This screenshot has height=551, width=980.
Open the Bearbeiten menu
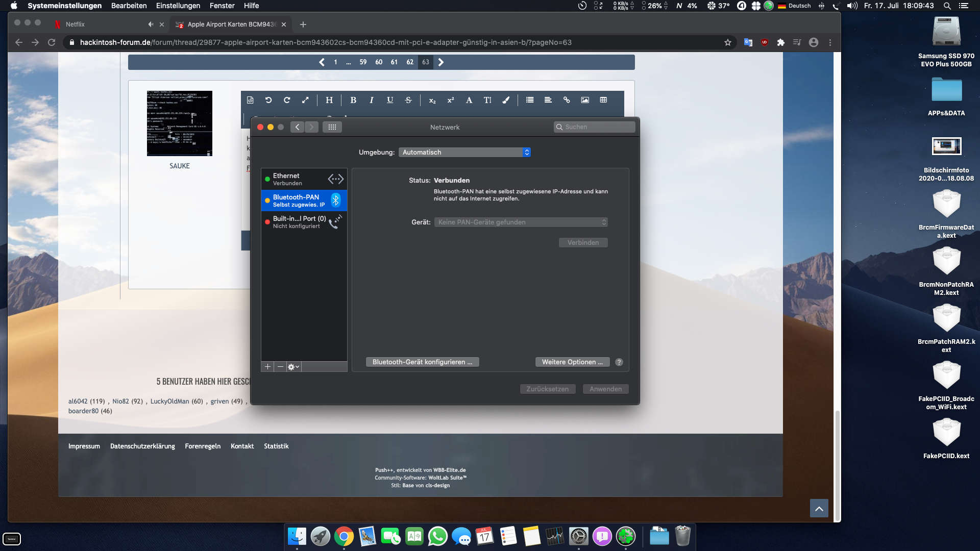tap(129, 6)
